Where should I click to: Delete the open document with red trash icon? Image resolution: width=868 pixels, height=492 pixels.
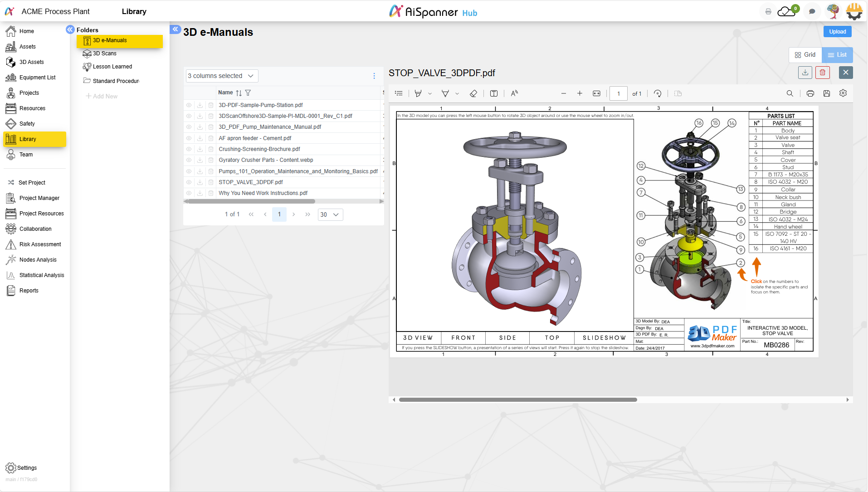point(822,73)
